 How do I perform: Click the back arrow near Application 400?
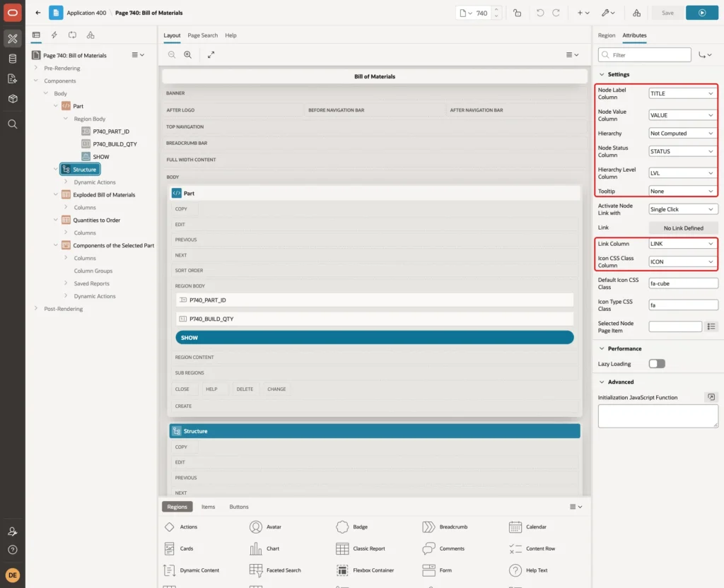[38, 13]
